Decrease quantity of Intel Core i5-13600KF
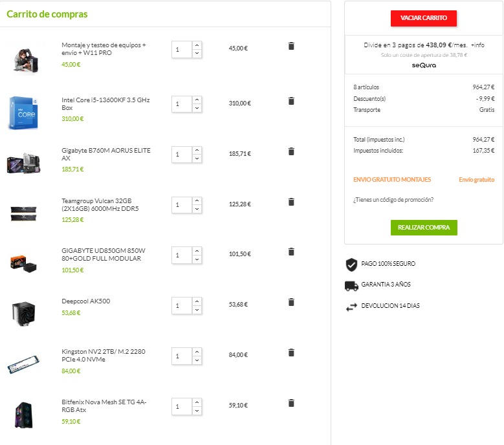504x445 pixels. click(x=197, y=108)
